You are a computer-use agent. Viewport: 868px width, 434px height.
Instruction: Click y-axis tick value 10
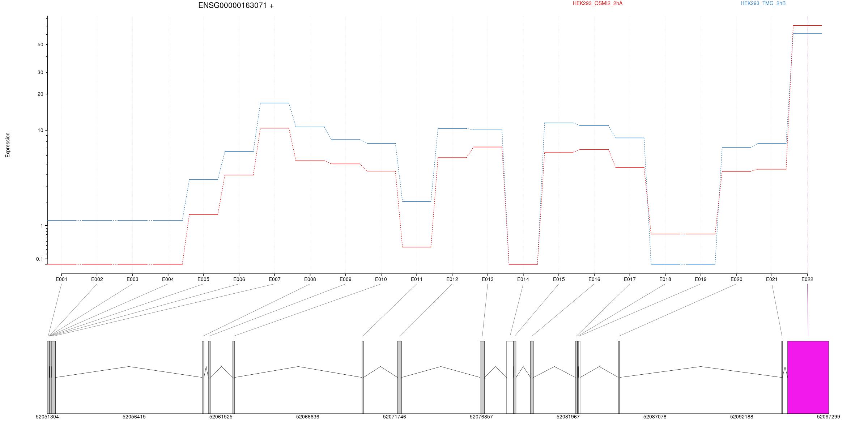point(40,130)
